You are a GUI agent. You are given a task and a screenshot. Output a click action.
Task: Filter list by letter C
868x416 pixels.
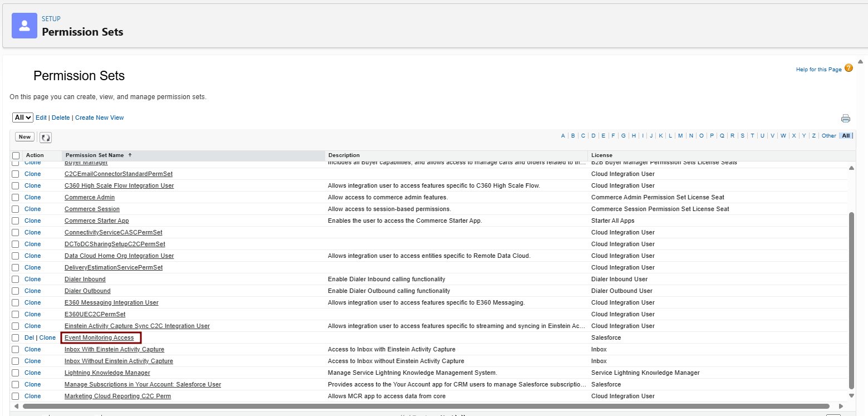point(583,136)
